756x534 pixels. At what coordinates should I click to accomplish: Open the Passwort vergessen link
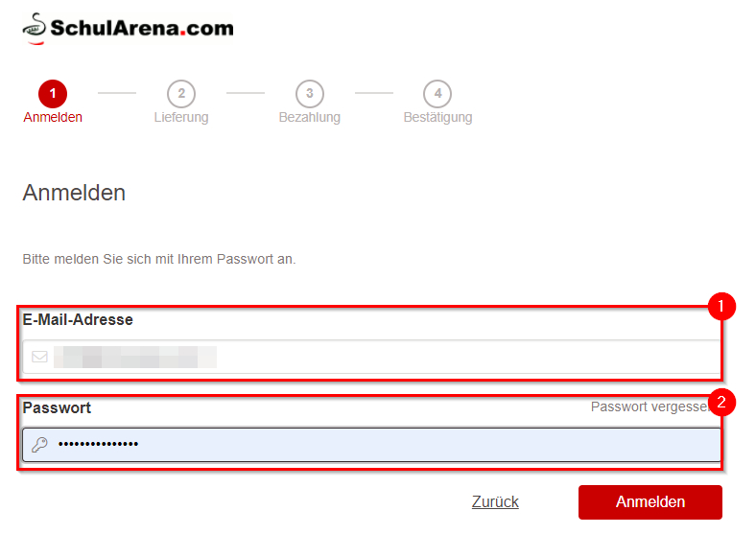coord(649,406)
